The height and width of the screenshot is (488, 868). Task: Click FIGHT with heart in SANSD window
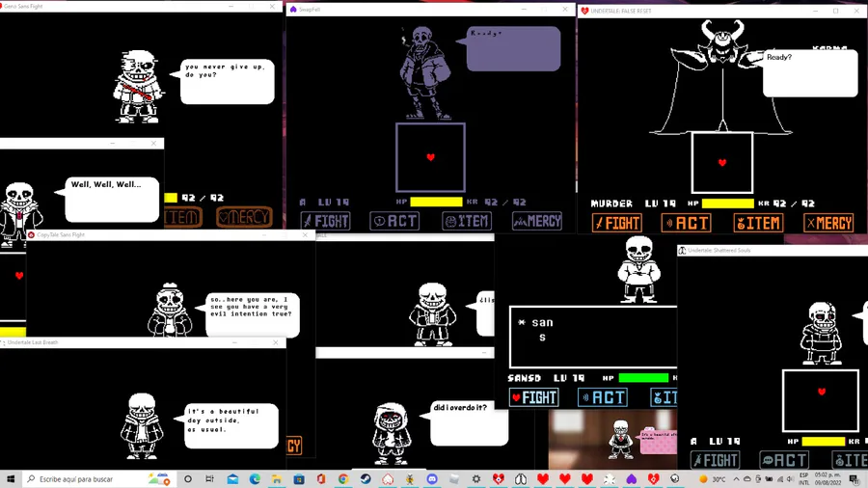tap(534, 397)
